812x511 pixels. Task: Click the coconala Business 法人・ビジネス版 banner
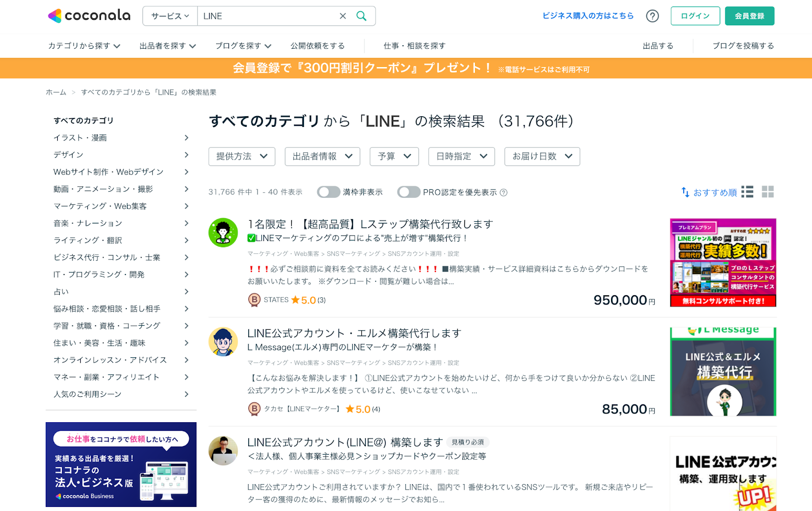pos(121,464)
